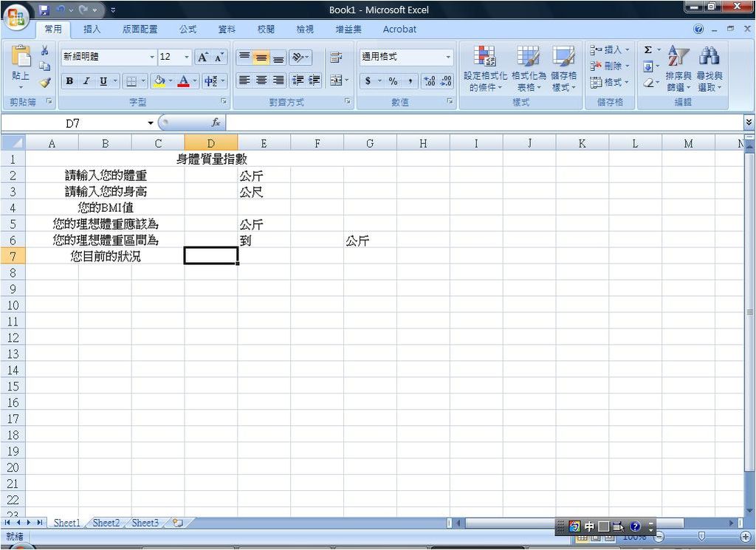Expand the Delete cells dropdown
Screen dimensions: 756x550
click(628, 66)
